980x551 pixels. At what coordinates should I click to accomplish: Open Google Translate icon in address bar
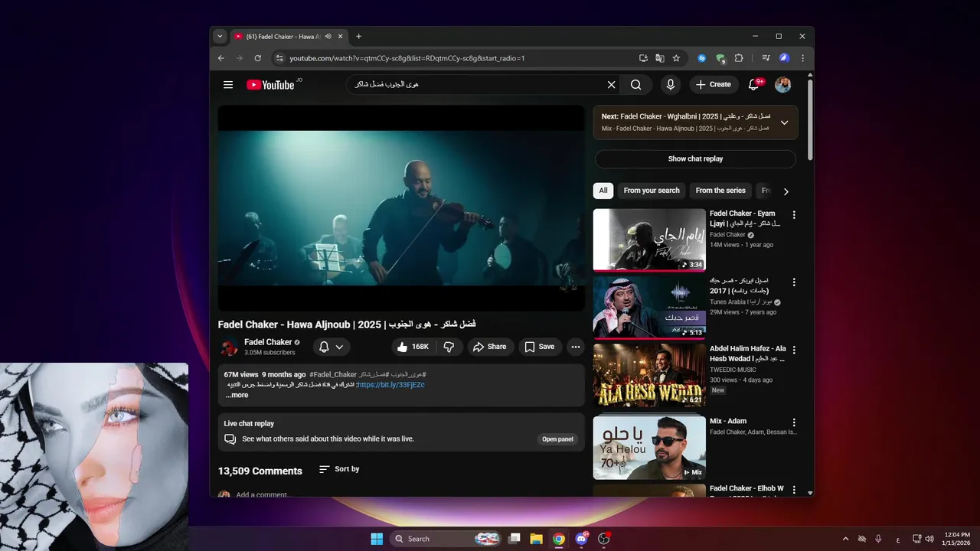[x=660, y=58]
